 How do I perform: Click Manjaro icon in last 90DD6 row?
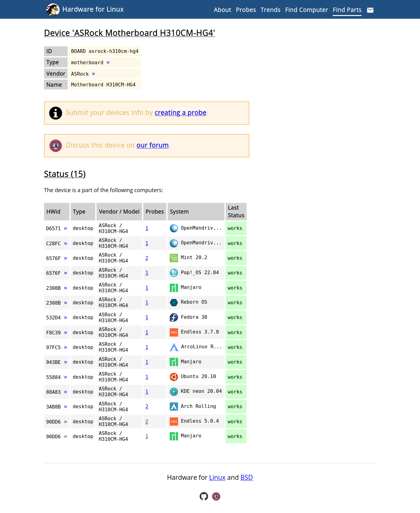[174, 436]
